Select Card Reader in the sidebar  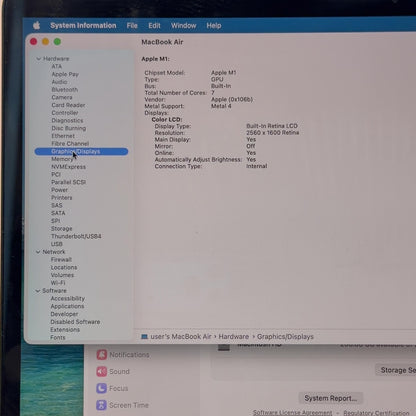tap(68, 105)
